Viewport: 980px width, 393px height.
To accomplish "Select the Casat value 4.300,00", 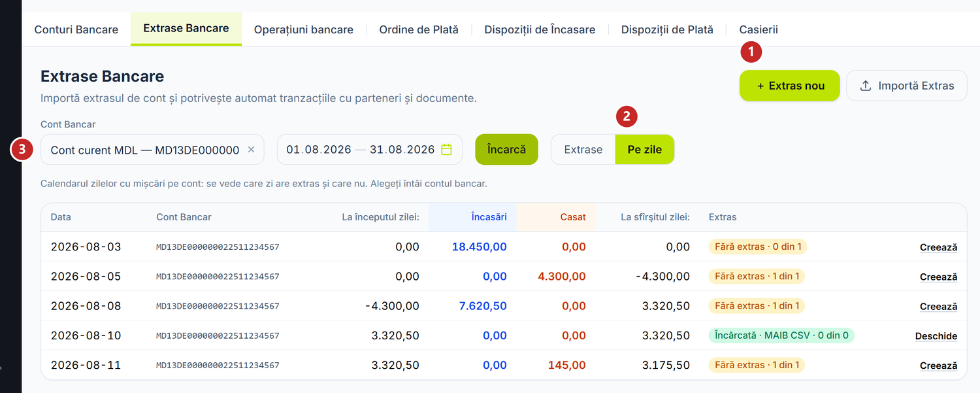I will point(562,276).
